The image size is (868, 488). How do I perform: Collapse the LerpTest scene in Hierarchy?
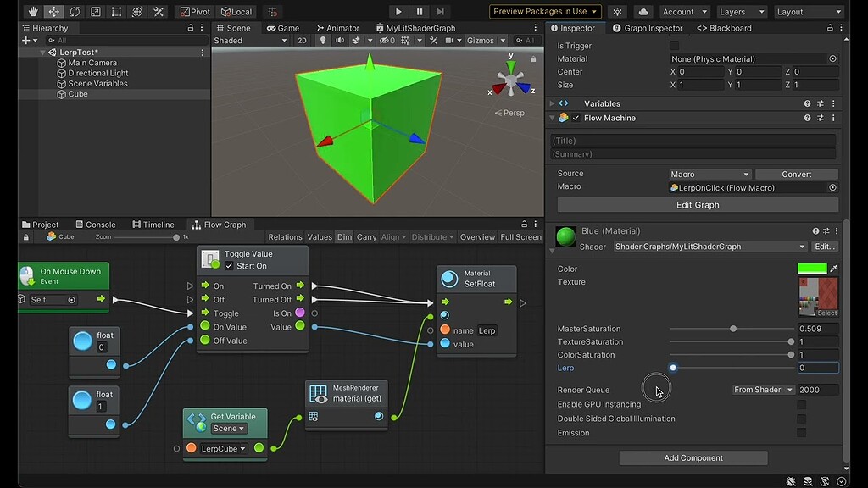42,52
